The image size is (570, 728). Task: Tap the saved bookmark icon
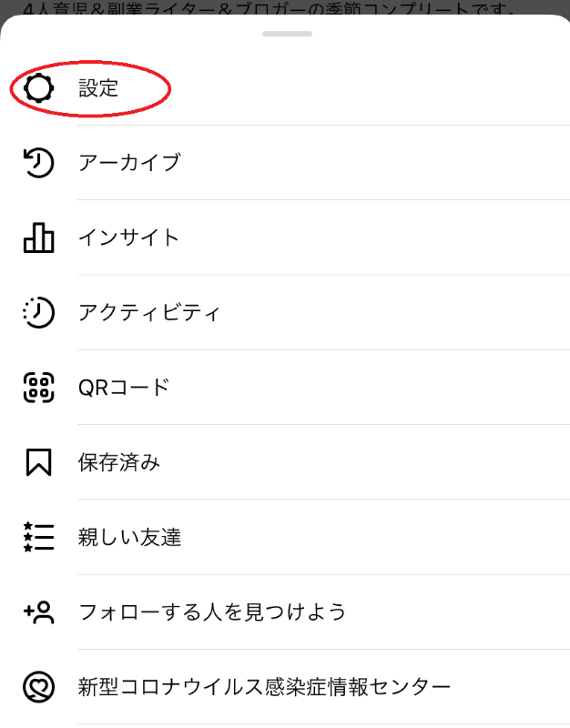38,462
